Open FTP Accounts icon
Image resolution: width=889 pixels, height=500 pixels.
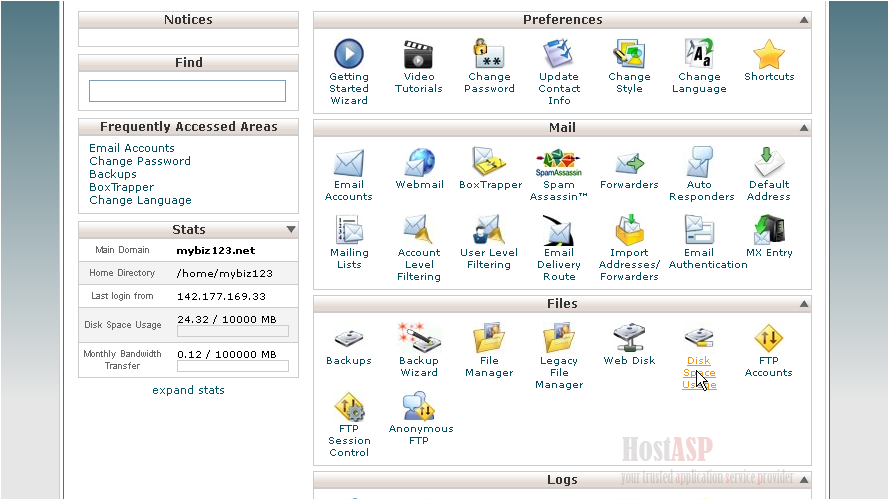click(x=768, y=339)
